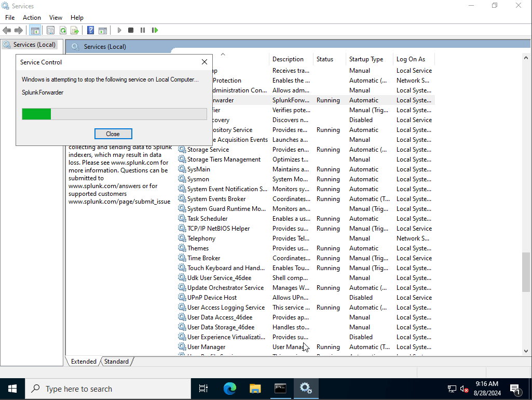Select User Experience Virtualization service
The height and width of the screenshot is (400, 532).
[306, 337]
